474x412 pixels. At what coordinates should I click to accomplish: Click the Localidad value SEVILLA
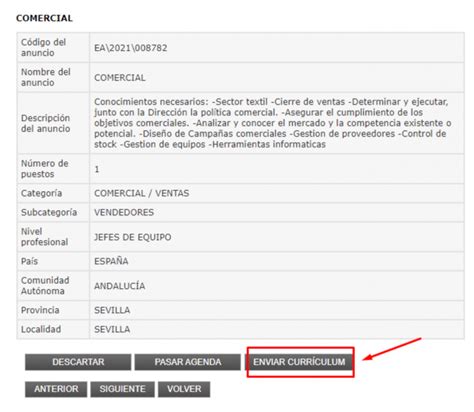(112, 329)
